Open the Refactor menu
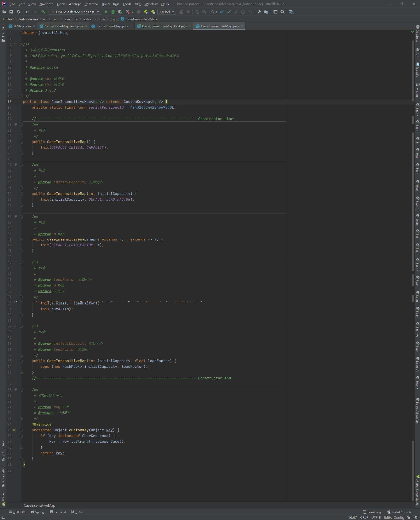This screenshot has height=520, width=420. [91, 4]
